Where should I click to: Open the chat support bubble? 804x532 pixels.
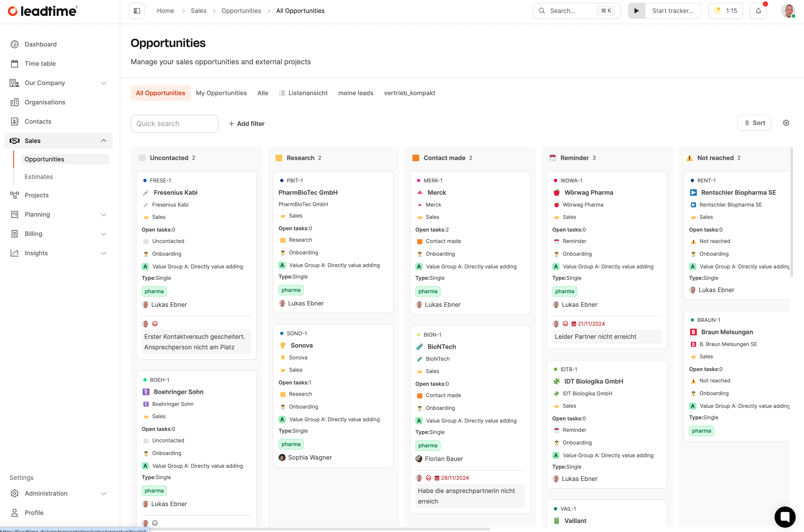click(785, 517)
